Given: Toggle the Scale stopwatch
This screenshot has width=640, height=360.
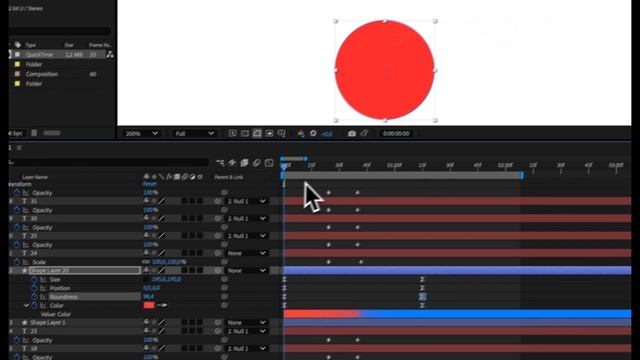Looking at the screenshot, I should point(17,262).
